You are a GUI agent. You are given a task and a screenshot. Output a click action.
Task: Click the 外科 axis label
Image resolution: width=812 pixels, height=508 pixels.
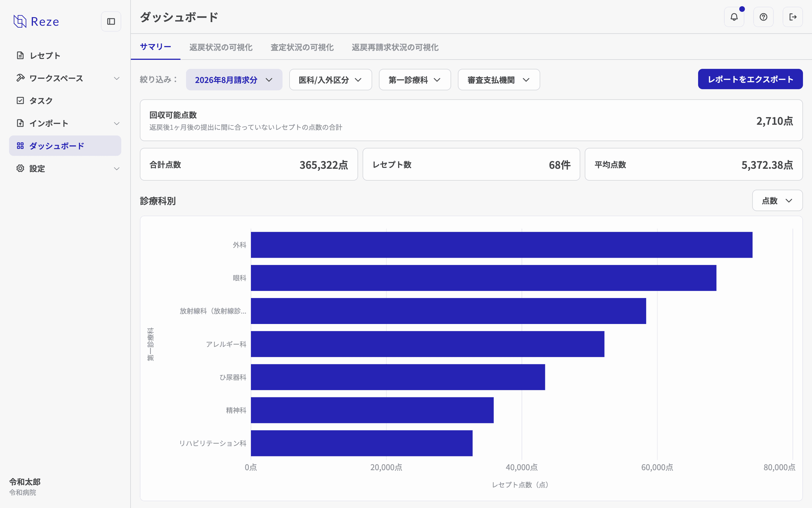240,245
